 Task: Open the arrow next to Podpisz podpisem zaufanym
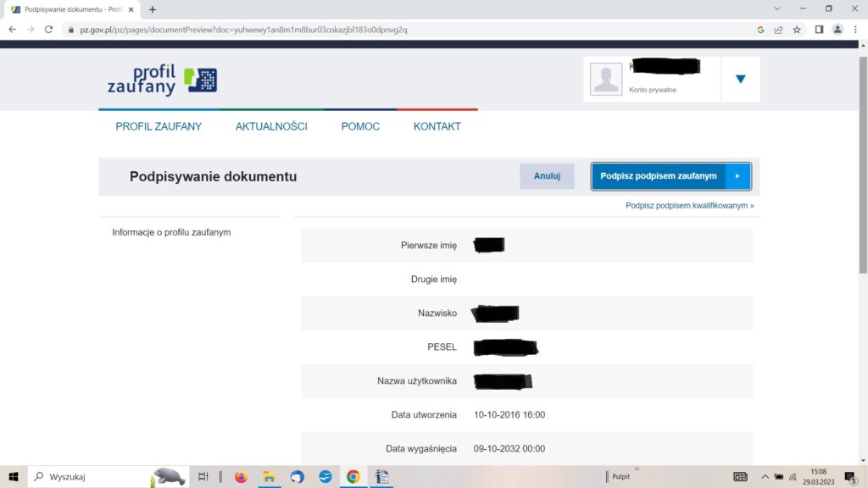point(738,176)
